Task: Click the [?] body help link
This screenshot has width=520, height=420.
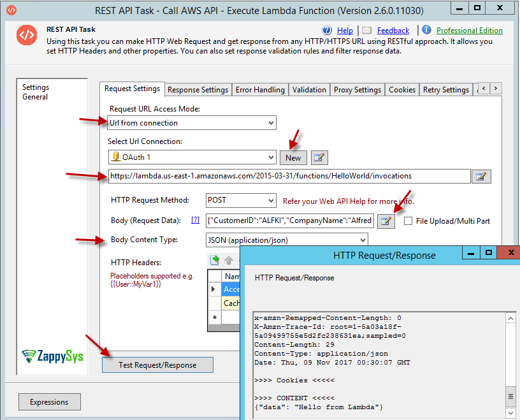Action: click(196, 220)
